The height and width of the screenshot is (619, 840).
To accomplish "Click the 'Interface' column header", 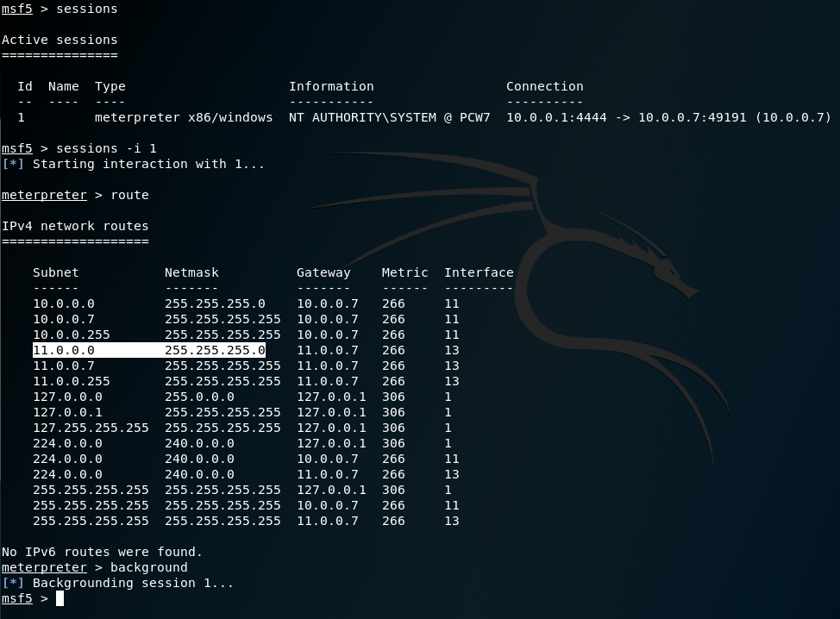I will 479,273.
